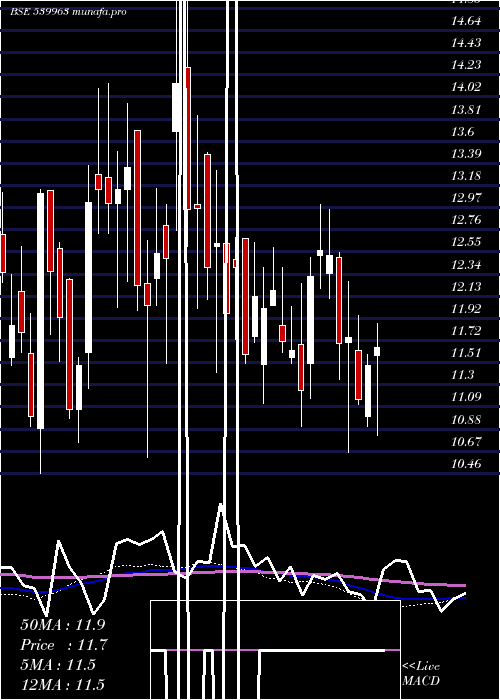Click the 10.46 price axis label
The image size is (500, 700).
(467, 464)
